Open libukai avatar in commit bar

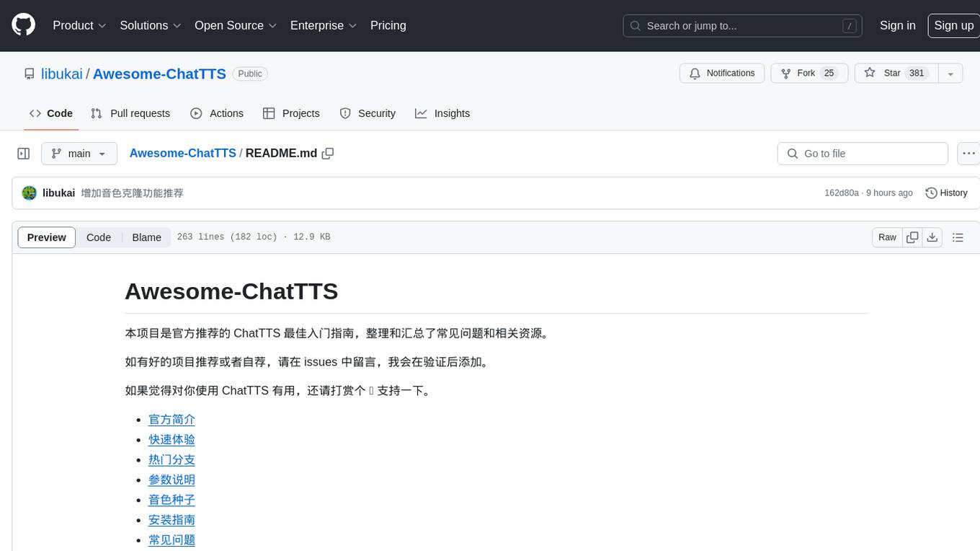pyautogui.click(x=30, y=193)
